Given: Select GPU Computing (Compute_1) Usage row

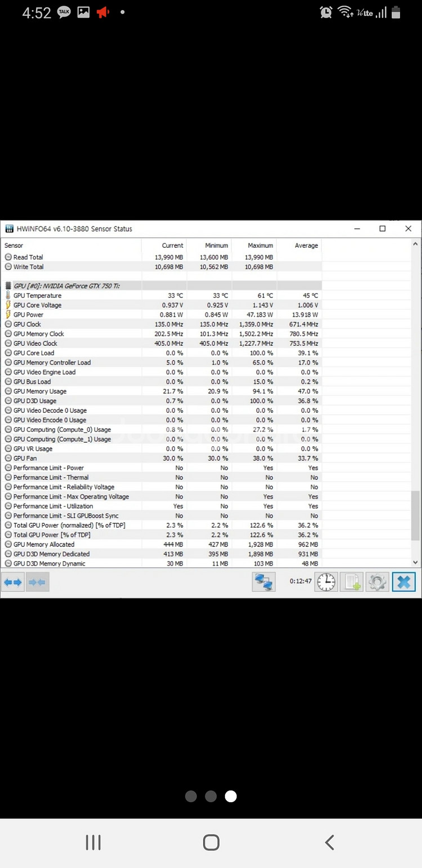Looking at the screenshot, I should tap(161, 439).
